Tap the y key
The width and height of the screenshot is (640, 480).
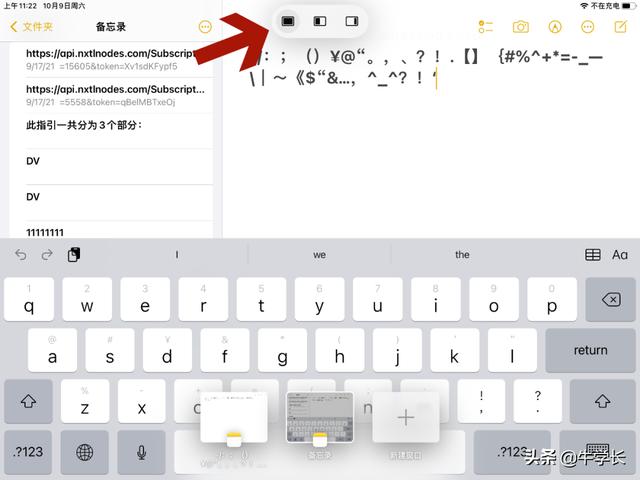click(x=320, y=300)
